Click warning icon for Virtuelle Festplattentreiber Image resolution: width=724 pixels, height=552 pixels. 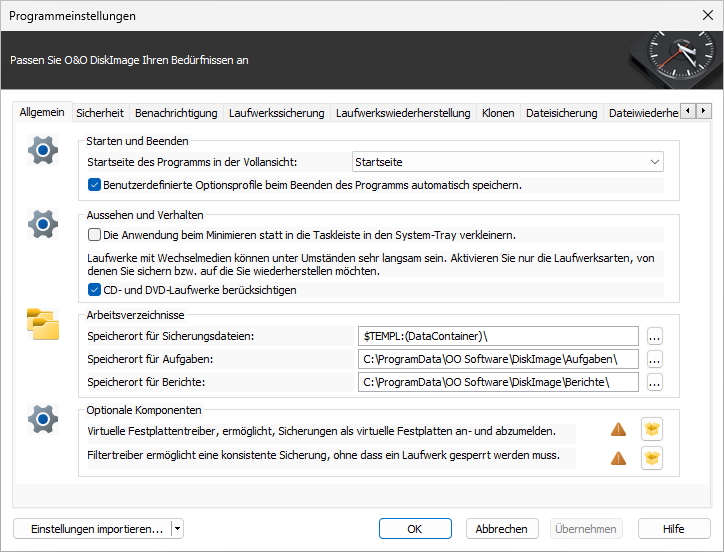pos(618,430)
